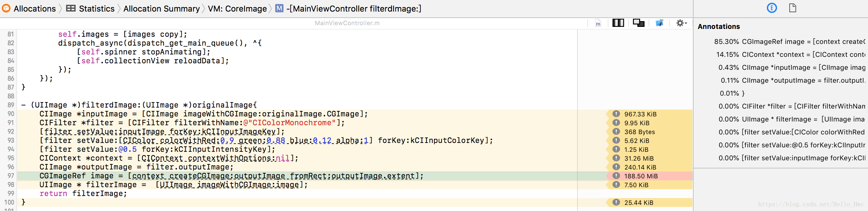Click the info icon beside 25.44 KiB

[x=616, y=202]
